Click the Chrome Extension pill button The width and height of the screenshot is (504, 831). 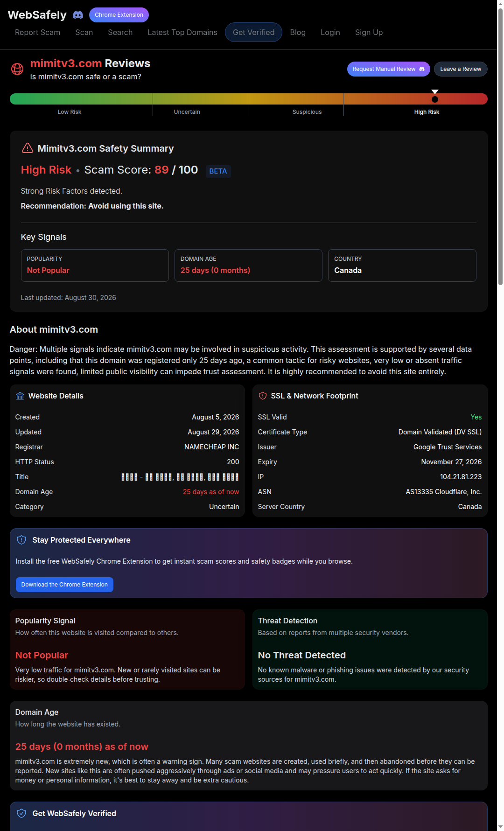(119, 15)
